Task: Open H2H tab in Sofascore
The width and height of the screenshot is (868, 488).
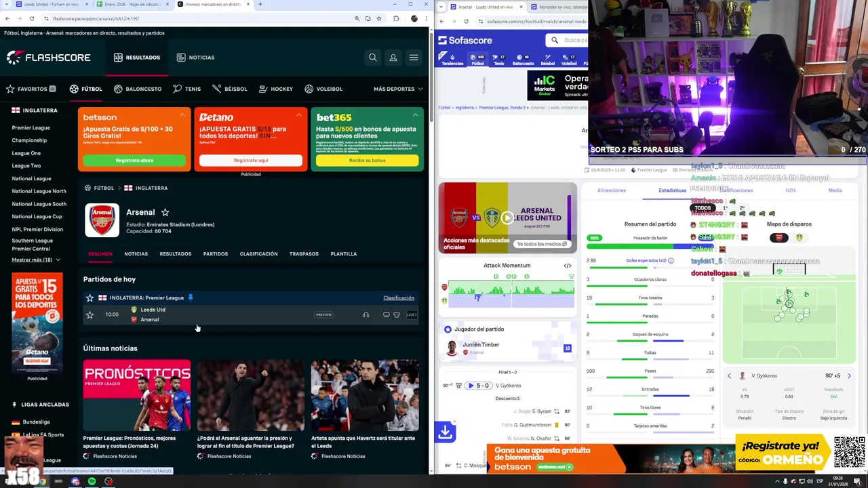Action: tap(791, 190)
